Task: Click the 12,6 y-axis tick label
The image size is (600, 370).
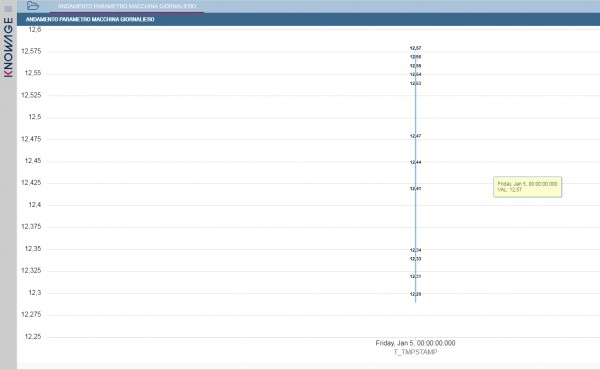Action: pyautogui.click(x=35, y=29)
